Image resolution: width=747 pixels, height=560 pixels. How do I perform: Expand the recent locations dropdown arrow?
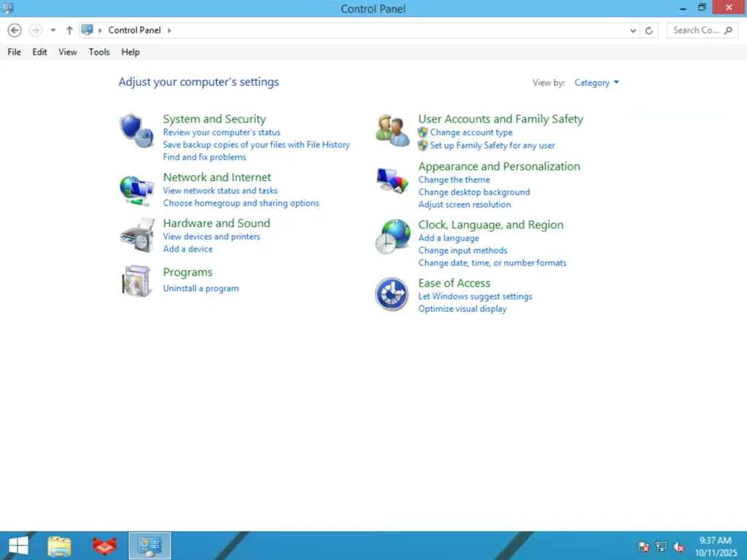53,31
